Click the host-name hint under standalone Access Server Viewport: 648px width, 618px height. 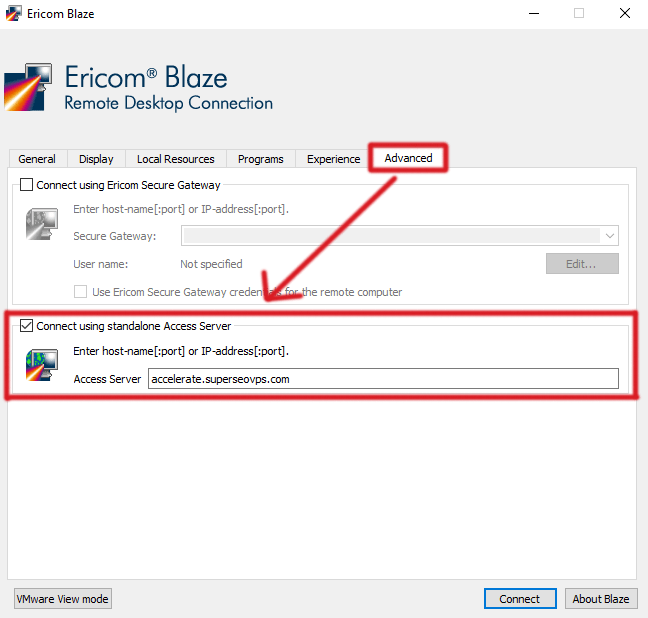pyautogui.click(x=181, y=351)
